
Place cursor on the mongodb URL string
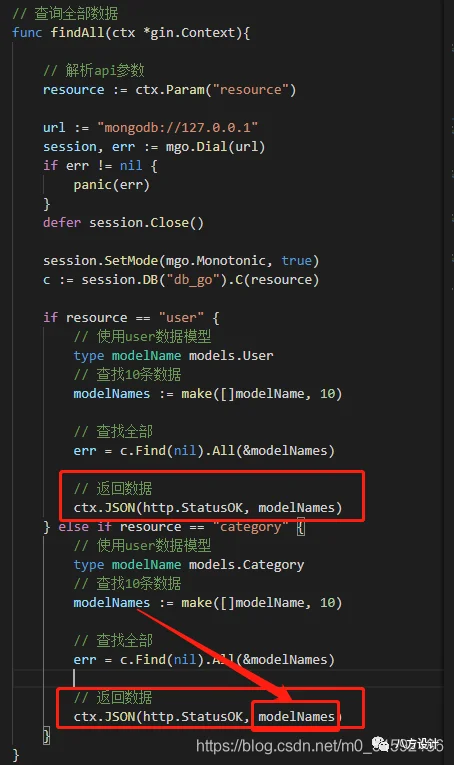pyautogui.click(x=177, y=128)
